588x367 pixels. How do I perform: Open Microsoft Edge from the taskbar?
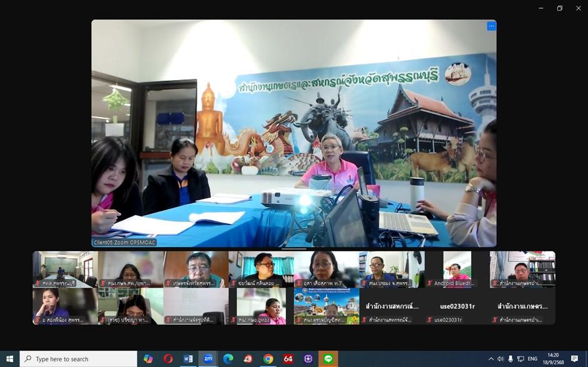tap(228, 359)
